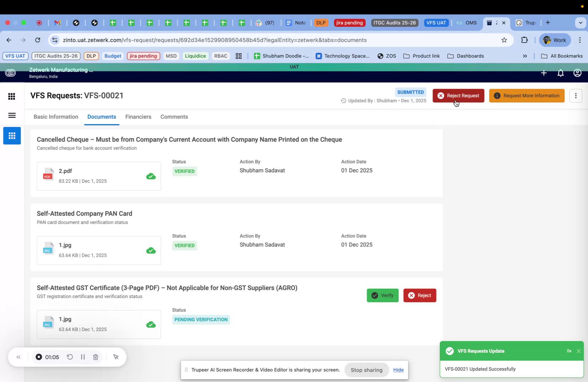Open the kebab menu beside Request More Information
588x382 pixels.
(x=576, y=96)
